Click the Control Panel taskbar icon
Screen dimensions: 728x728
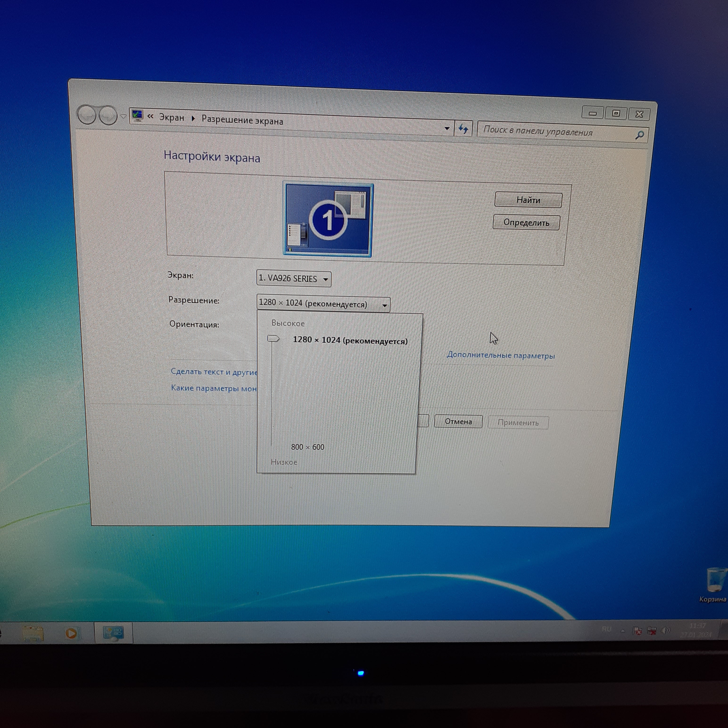click(113, 633)
